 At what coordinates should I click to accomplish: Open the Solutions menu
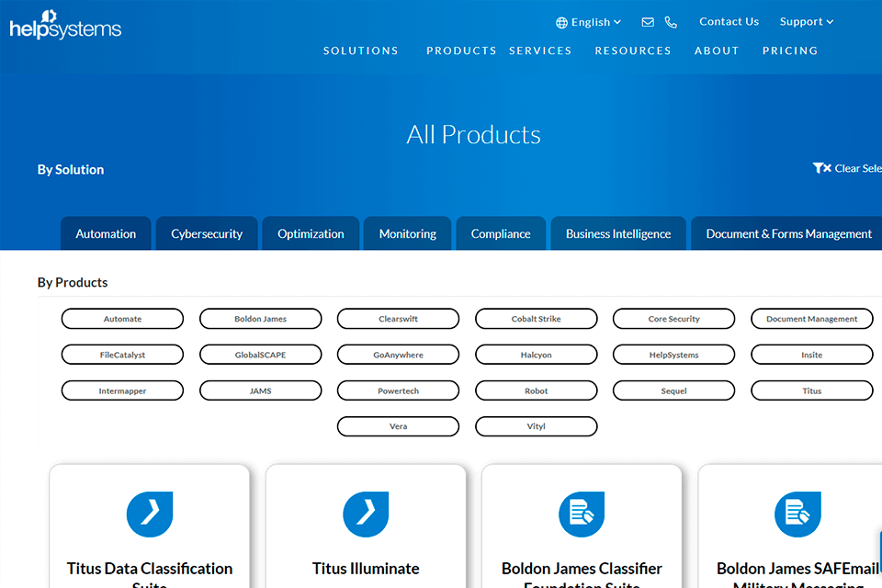coord(360,51)
